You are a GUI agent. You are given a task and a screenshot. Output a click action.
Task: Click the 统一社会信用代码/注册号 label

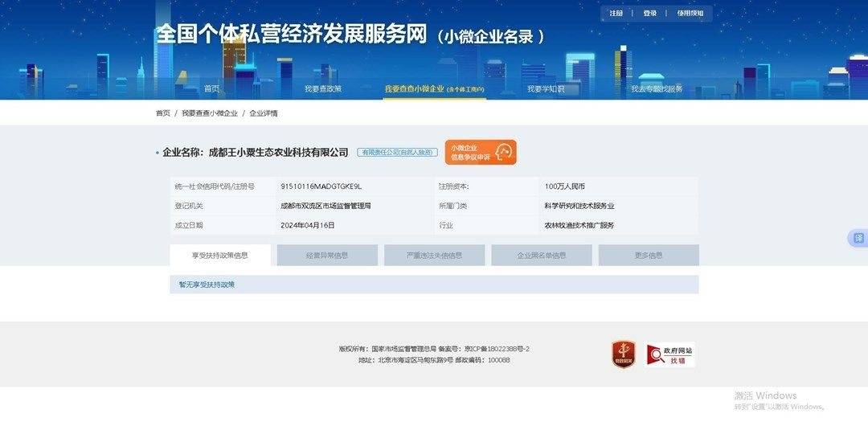[x=215, y=186]
